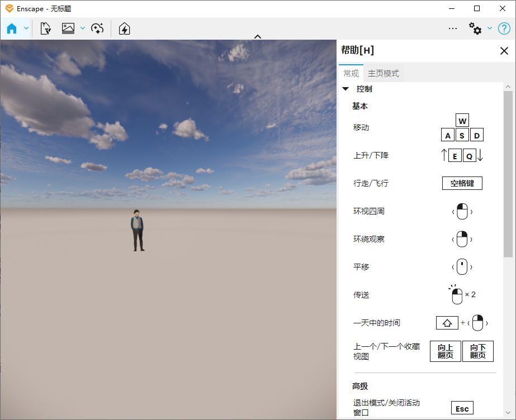Select the 常规 tab
The height and width of the screenshot is (420, 516).
pos(351,73)
